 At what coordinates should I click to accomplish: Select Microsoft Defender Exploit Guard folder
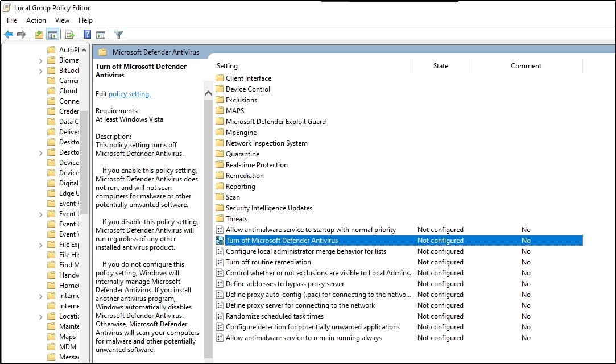(271, 121)
